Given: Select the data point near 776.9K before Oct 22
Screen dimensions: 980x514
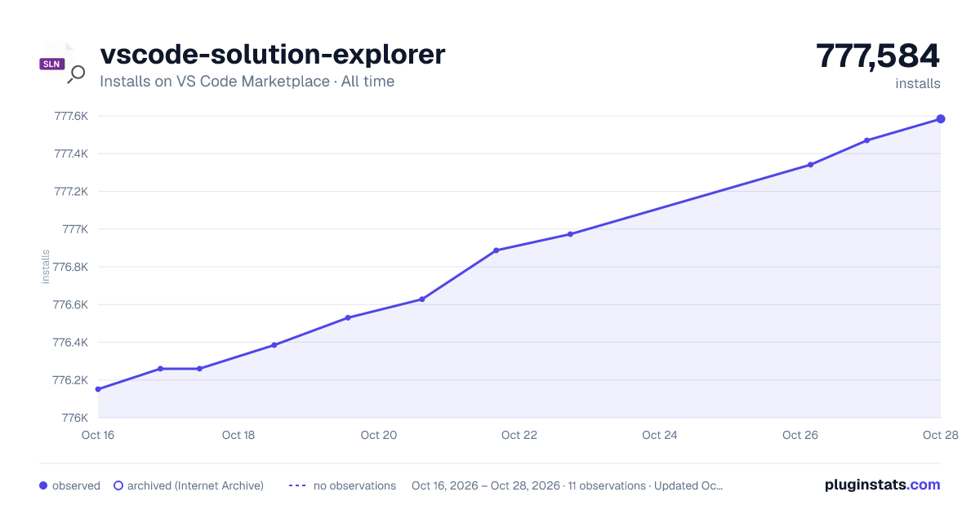Looking at the screenshot, I should [x=497, y=250].
